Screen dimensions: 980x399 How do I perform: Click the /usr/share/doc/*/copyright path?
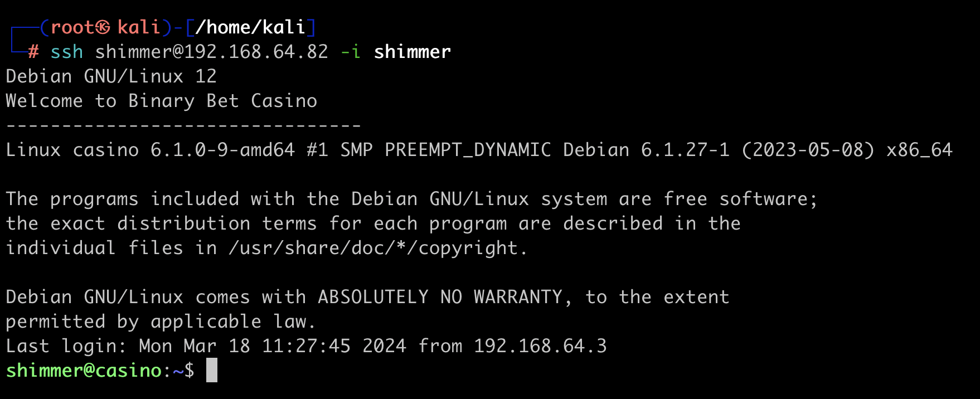(377, 248)
